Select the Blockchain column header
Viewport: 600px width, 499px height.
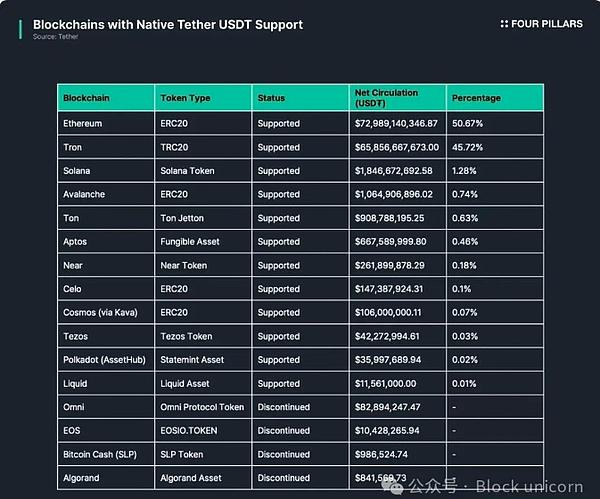106,98
